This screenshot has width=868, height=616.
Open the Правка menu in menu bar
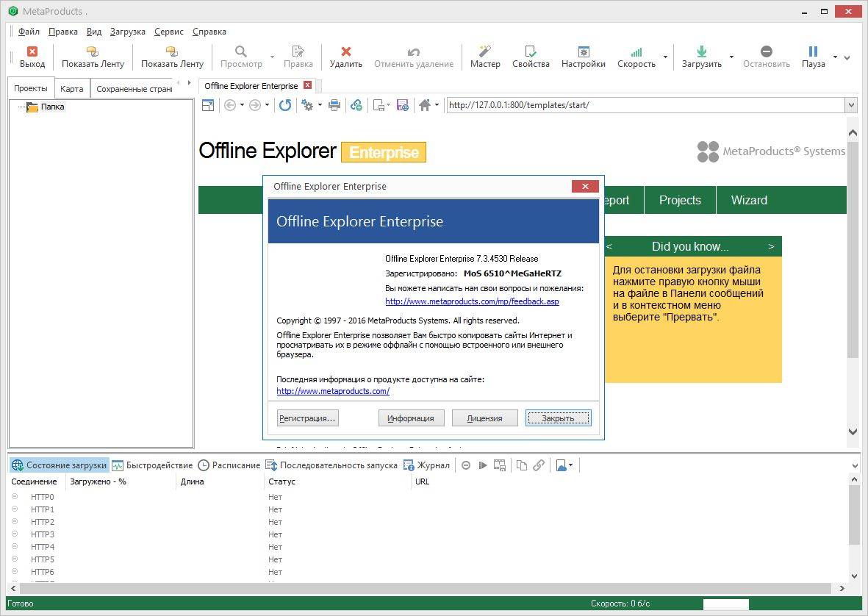(x=63, y=32)
